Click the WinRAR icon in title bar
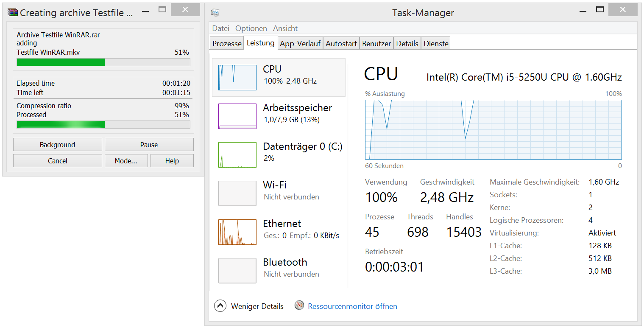Screen dimensions: 644x328 point(13,12)
